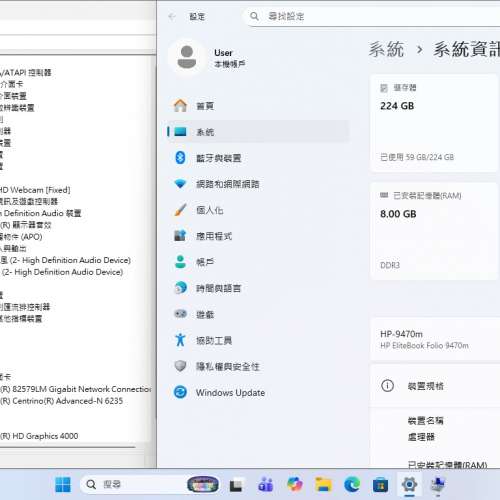Click the Wi-Fi network icon in sidebar

click(x=180, y=184)
